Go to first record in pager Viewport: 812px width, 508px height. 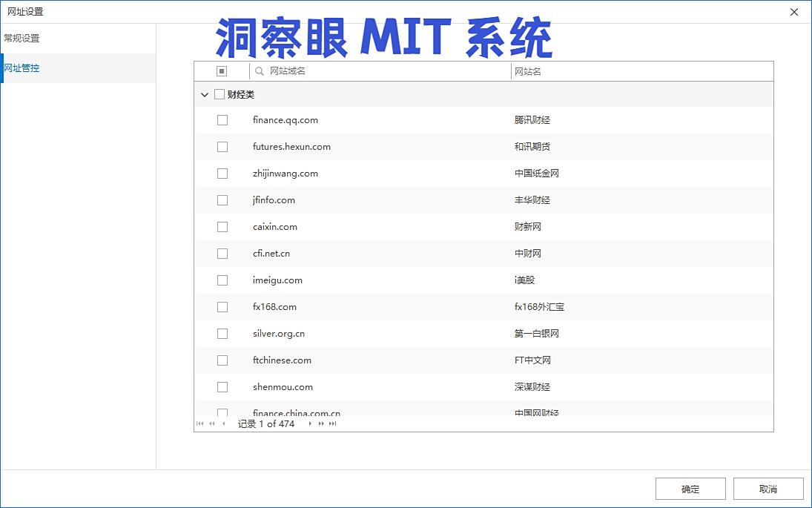[200, 423]
